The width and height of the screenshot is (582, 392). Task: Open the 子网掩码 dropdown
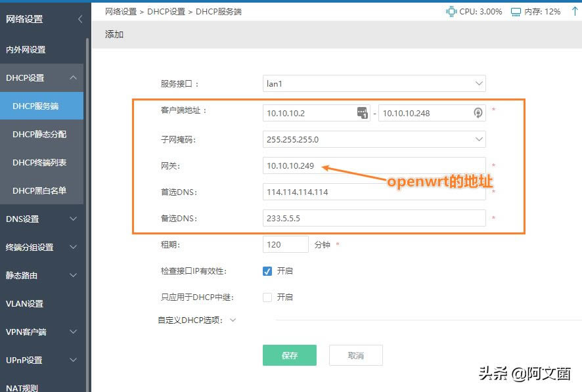(x=374, y=139)
